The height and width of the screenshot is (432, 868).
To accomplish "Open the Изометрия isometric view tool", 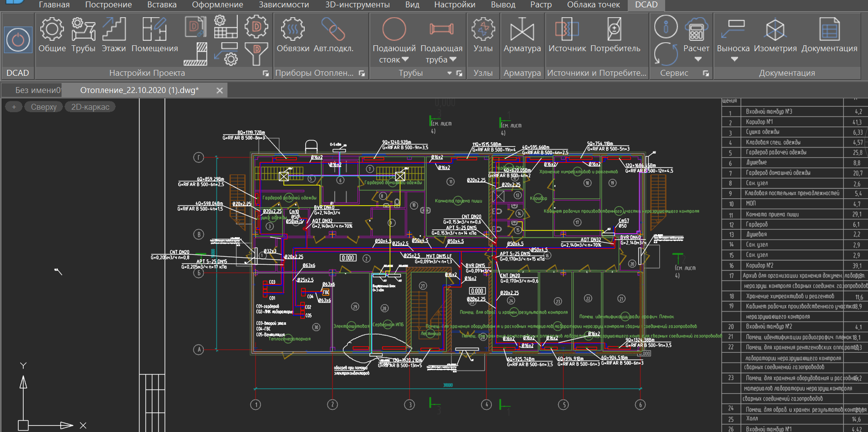I will 775,34.
